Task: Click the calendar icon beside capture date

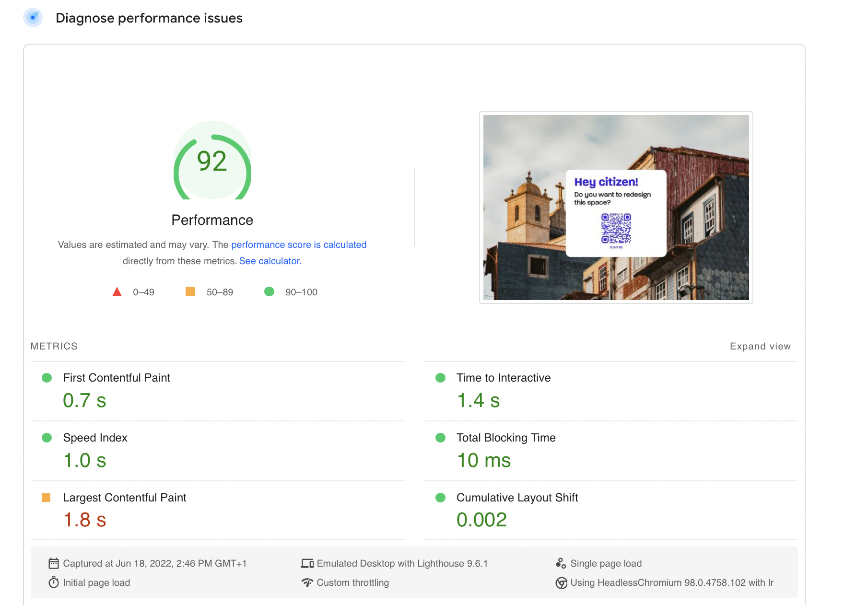Action: [x=54, y=563]
